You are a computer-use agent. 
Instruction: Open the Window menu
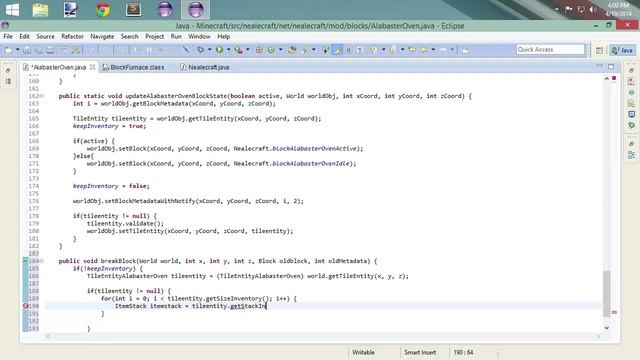199,36
